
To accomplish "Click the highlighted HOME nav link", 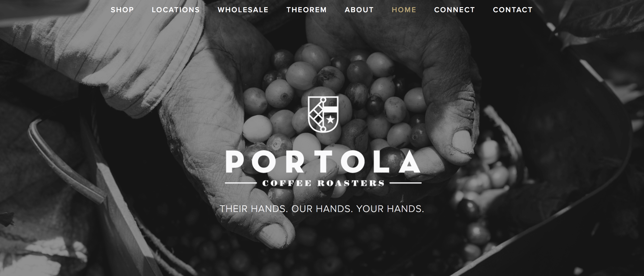I will click(x=404, y=10).
